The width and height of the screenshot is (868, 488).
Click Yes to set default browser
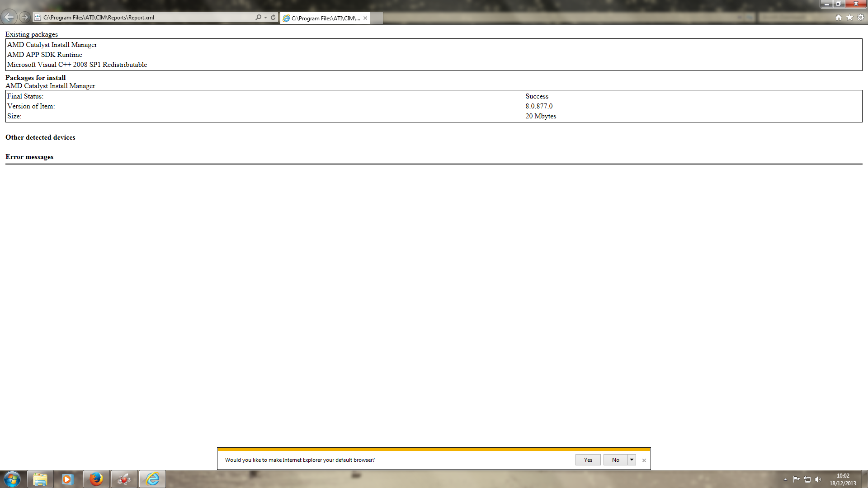point(588,460)
